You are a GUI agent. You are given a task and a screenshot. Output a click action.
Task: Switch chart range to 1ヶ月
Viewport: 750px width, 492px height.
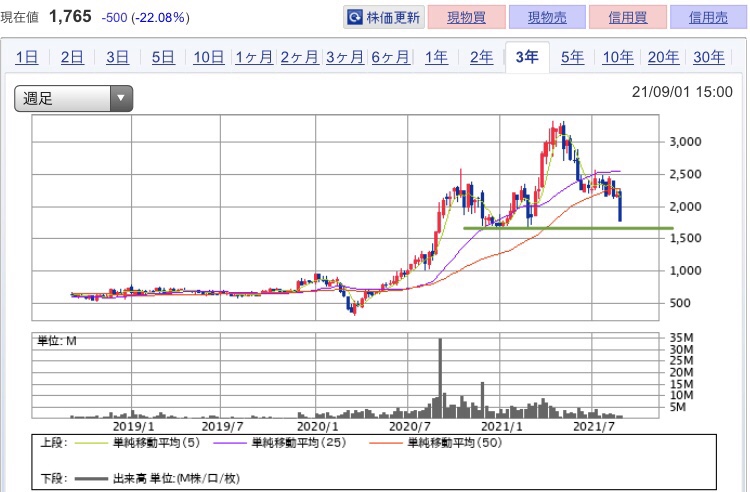[x=254, y=57]
